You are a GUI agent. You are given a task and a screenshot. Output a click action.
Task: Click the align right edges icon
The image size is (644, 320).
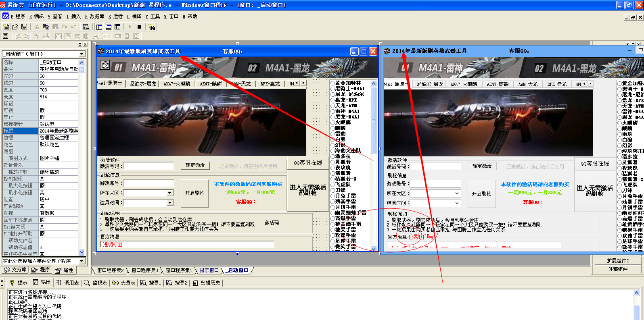click(x=27, y=36)
